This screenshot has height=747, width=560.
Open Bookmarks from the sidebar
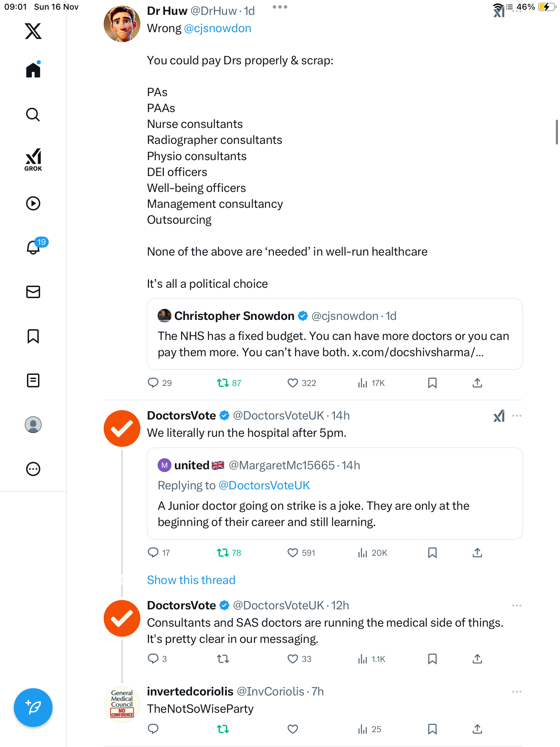pos(33,336)
